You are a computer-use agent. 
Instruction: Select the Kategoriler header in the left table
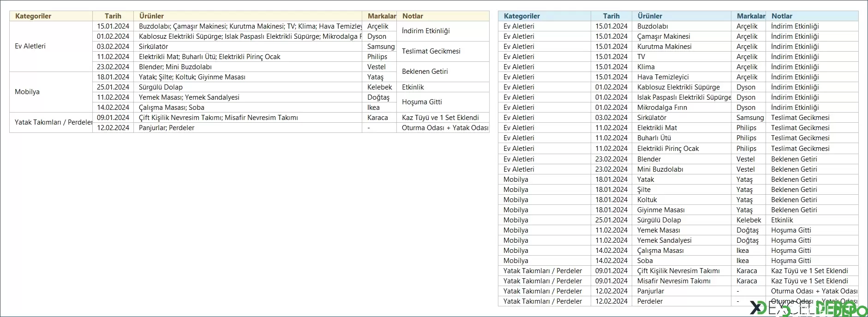click(x=51, y=16)
